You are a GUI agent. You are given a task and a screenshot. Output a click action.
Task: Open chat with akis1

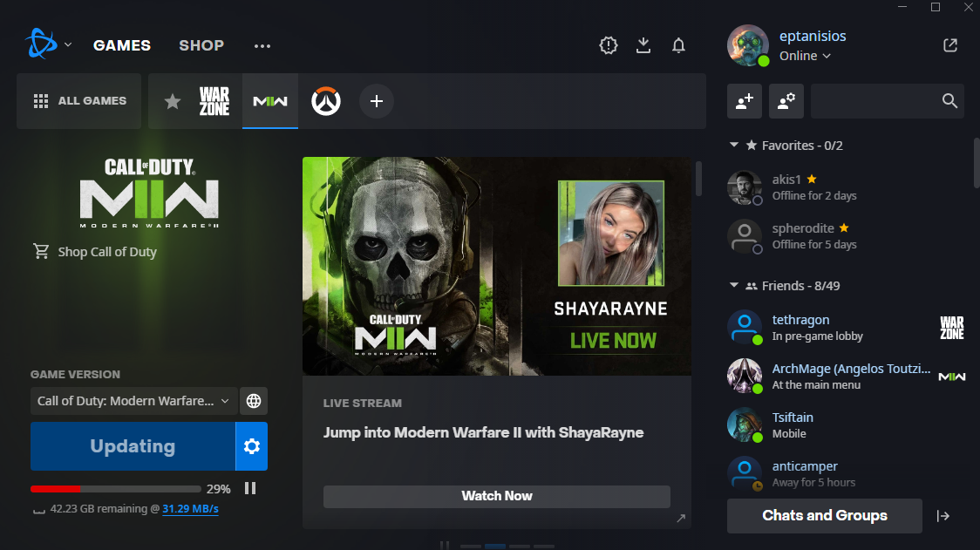coord(847,187)
